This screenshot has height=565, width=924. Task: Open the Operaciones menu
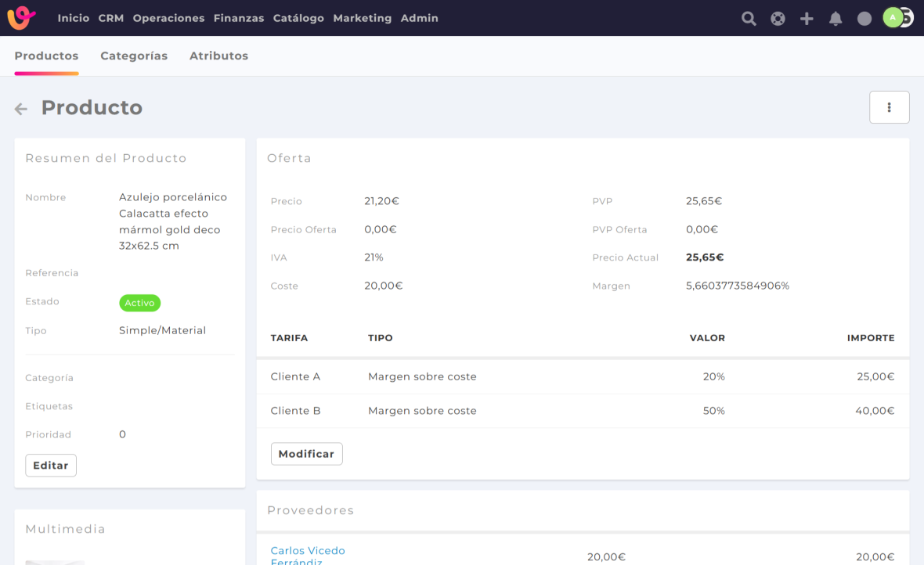168,18
